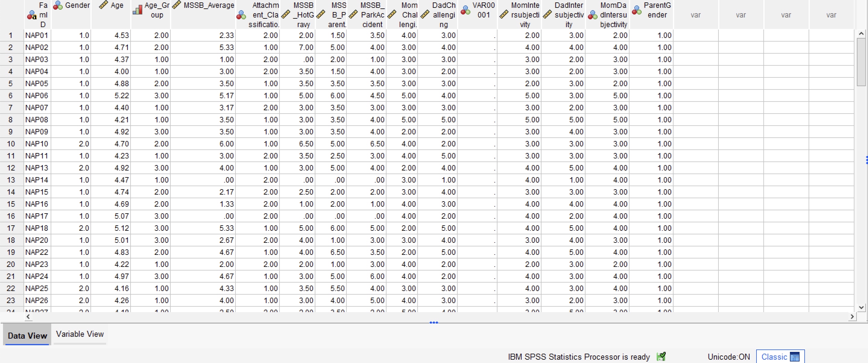Click the horizontal scroll left arrow
The image size is (868, 363).
28,317
